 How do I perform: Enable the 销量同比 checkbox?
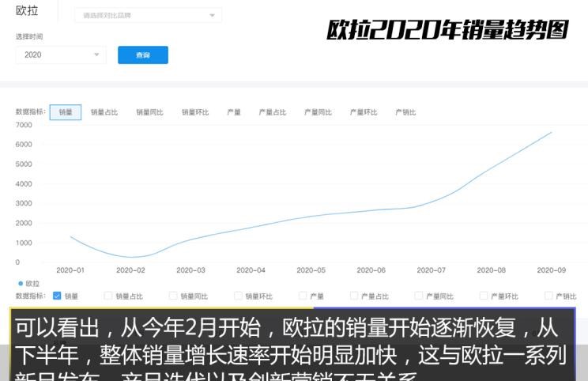tap(173, 296)
